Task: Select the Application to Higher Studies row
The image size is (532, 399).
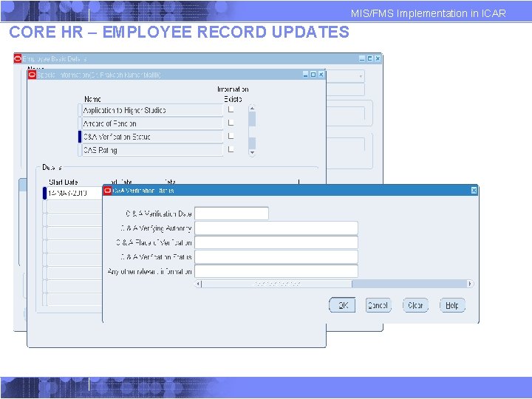Action: click(152, 110)
